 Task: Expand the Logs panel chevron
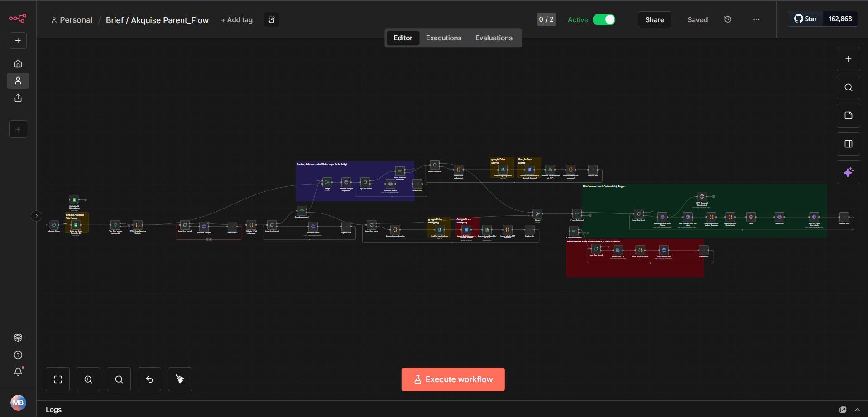[x=857, y=410]
